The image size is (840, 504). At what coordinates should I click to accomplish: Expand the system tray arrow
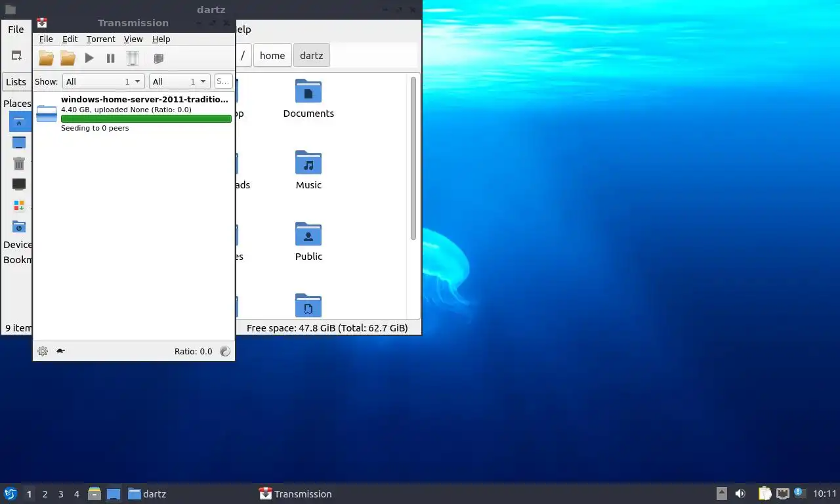(721, 493)
